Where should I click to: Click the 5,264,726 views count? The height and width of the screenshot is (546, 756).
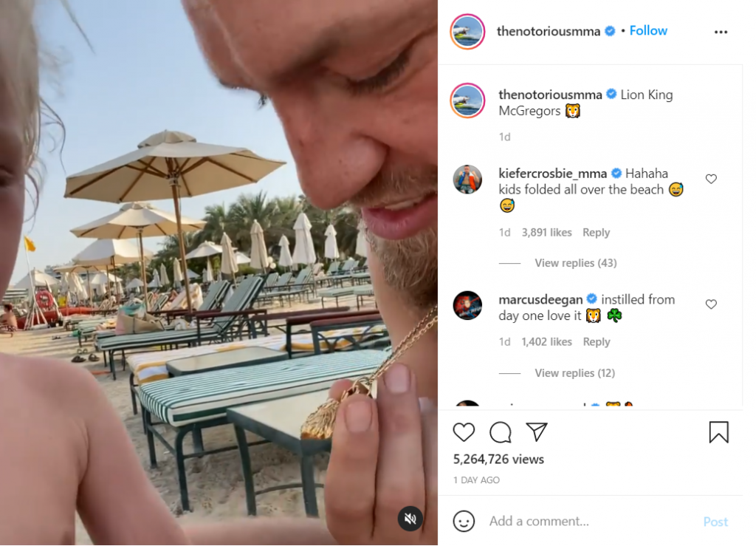click(x=498, y=459)
